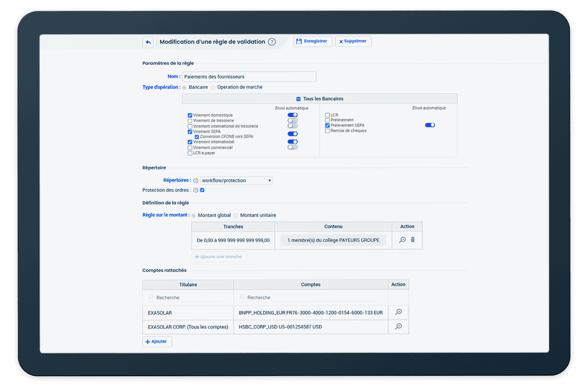Check the Remise de chèques checkbox
588x388 pixels.
pyautogui.click(x=327, y=131)
